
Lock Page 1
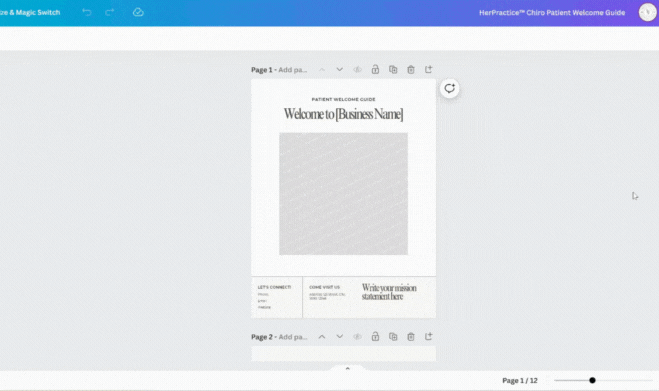click(375, 69)
